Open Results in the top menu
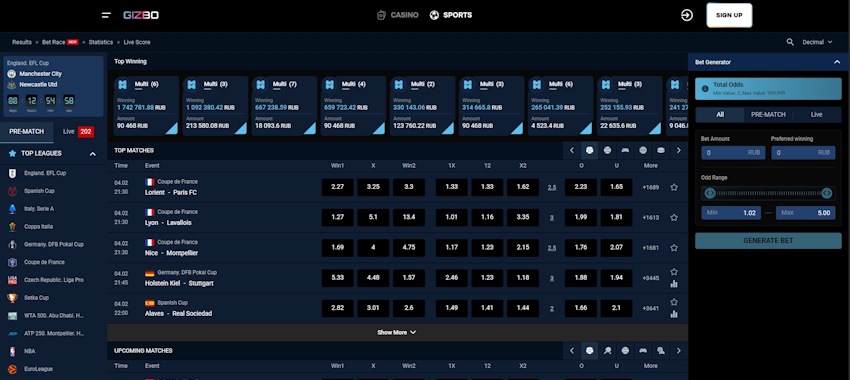 (x=22, y=42)
